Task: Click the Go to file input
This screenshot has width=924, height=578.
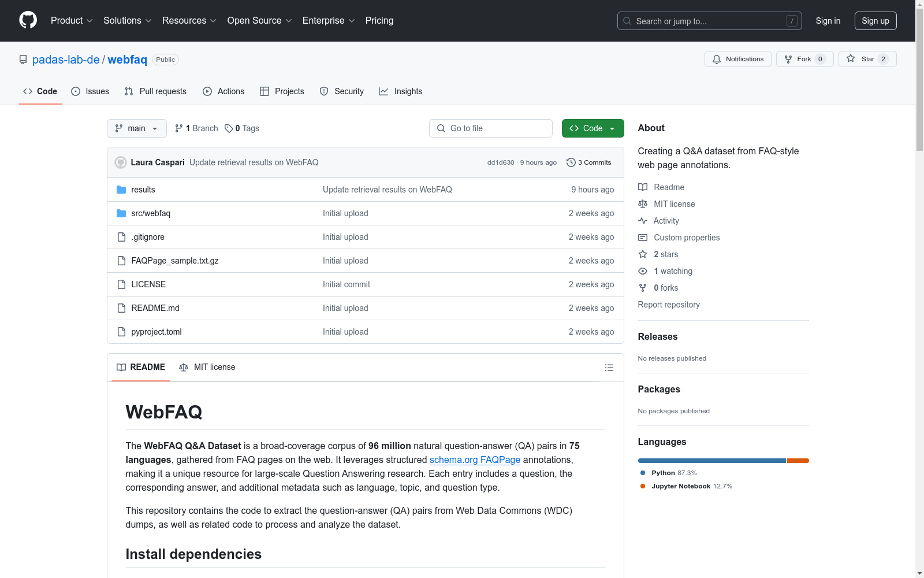Action: click(491, 128)
